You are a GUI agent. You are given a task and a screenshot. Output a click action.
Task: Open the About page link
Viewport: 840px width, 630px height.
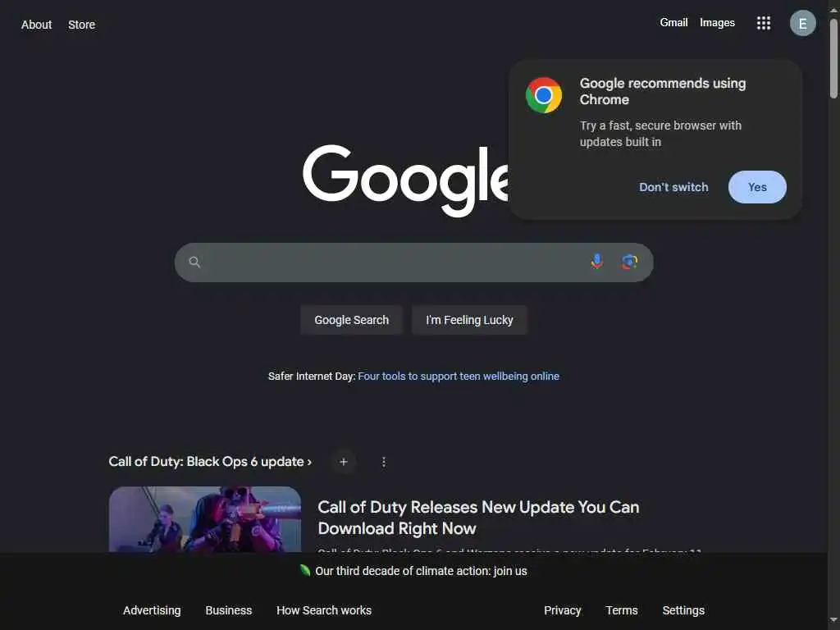[36, 25]
